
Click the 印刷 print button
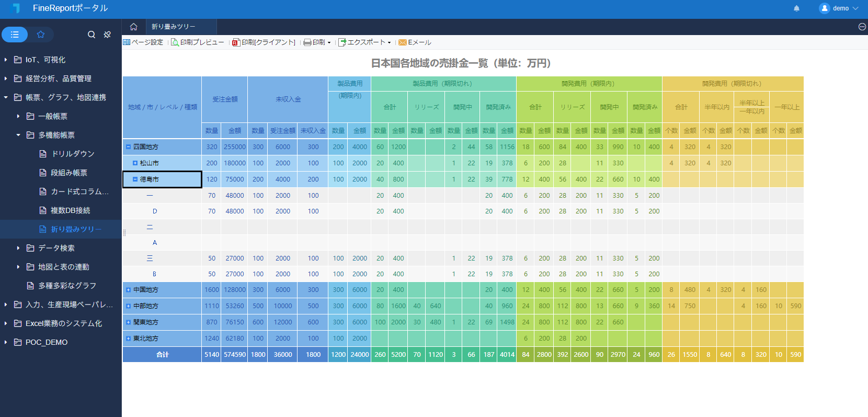(x=314, y=42)
